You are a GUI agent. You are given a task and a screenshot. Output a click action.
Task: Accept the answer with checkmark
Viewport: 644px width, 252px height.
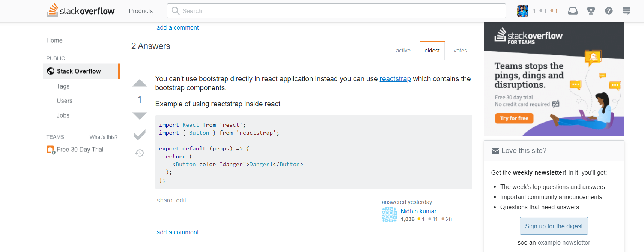click(140, 135)
